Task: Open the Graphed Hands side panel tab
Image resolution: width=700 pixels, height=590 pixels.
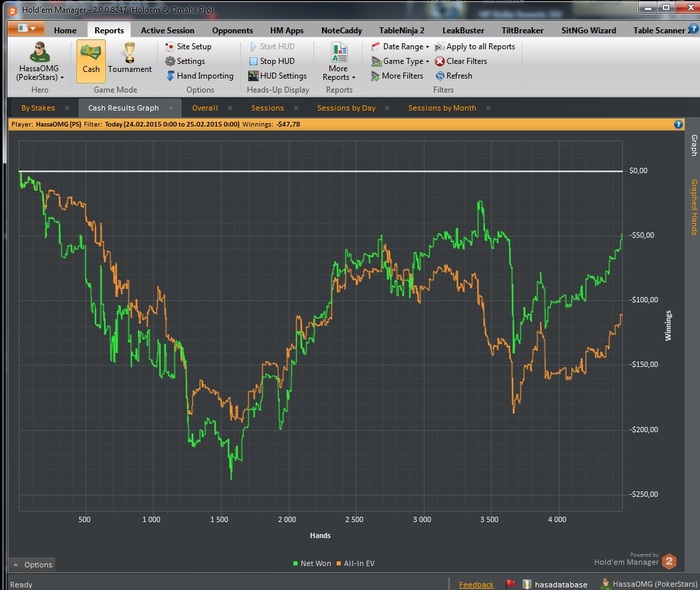Action: click(x=694, y=207)
